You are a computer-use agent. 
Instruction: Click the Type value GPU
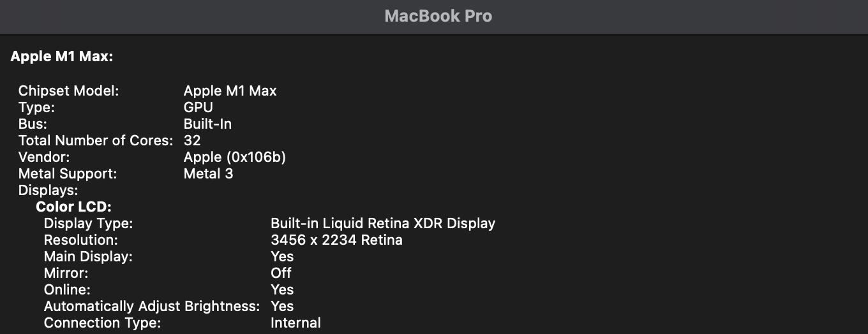pyautogui.click(x=198, y=108)
